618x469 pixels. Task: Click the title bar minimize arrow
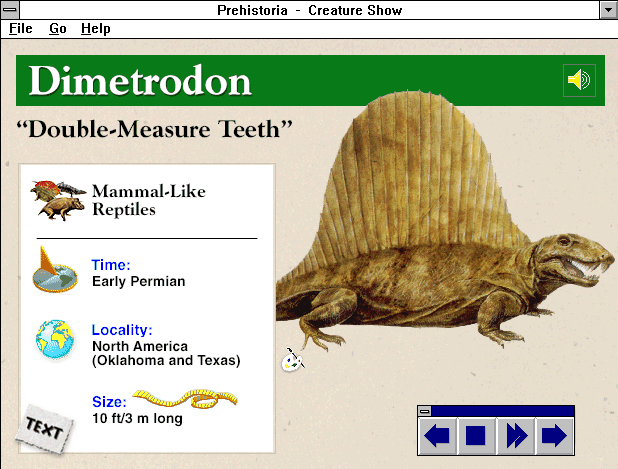coord(609,10)
